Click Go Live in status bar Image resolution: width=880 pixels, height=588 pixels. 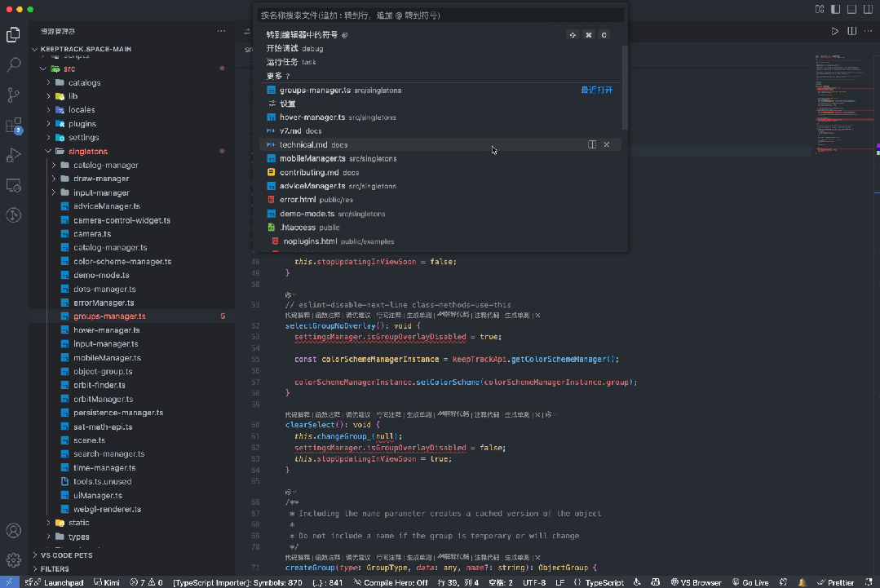pos(750,582)
